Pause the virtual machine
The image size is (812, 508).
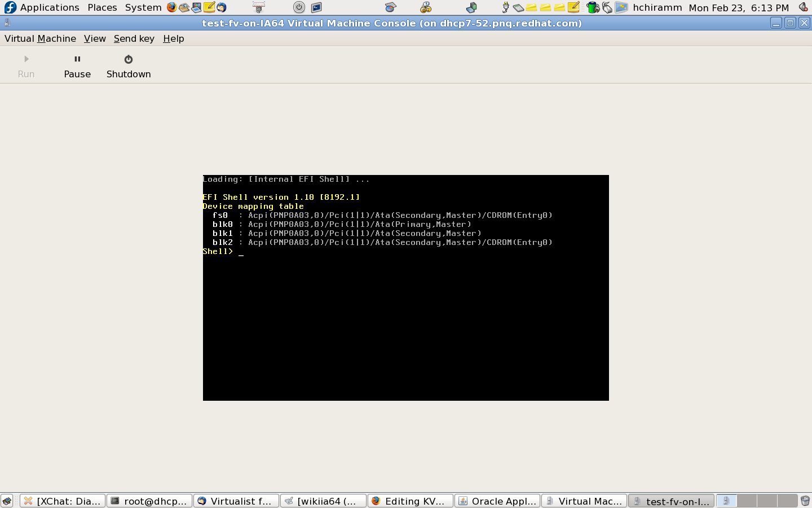77,67
